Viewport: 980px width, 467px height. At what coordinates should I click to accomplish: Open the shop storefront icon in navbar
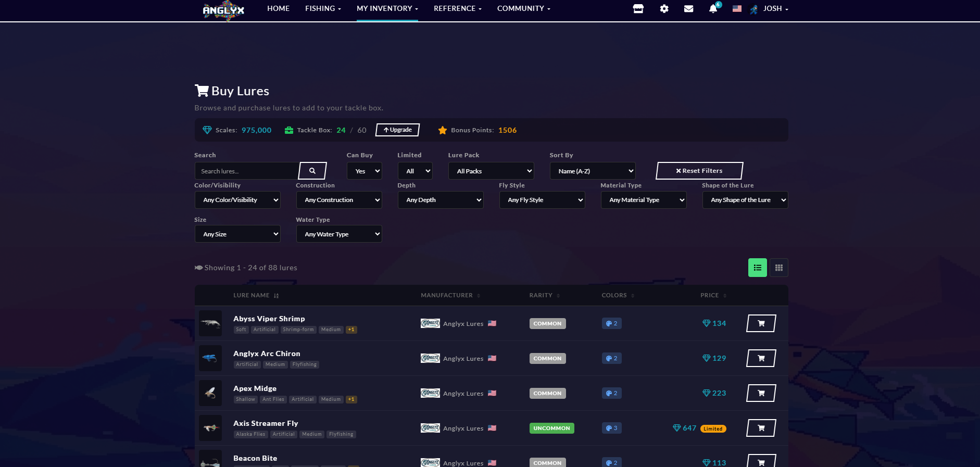[638, 9]
